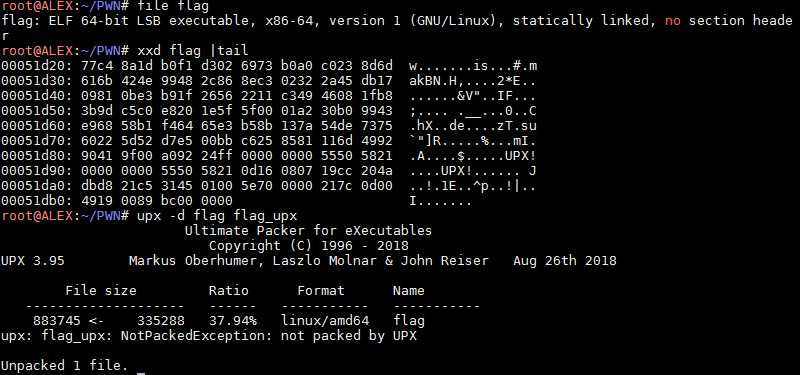Click the 'Format' column header
The width and height of the screenshot is (800, 375).
click(321, 291)
